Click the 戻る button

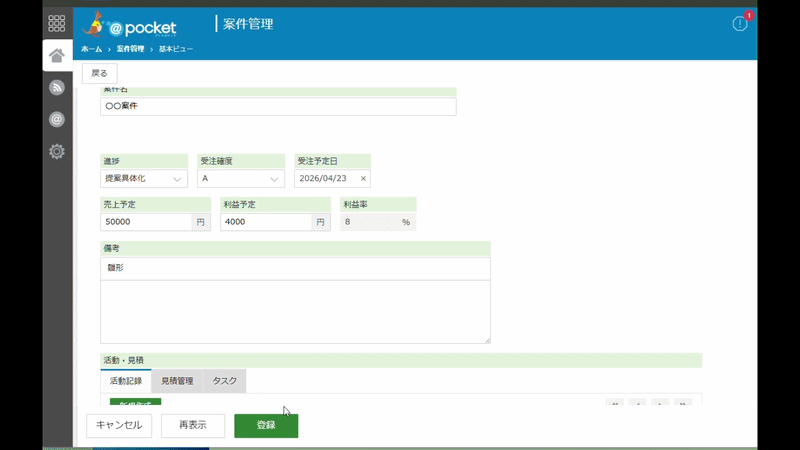pos(99,73)
